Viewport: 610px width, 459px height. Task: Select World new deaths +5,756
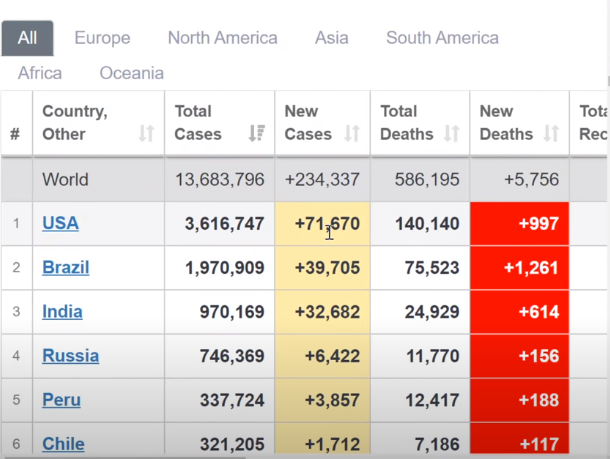531,180
